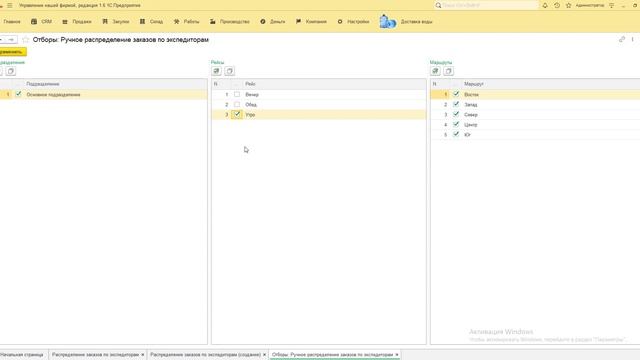
Task: Enable the Вечер trip checkbox
Action: (x=237, y=94)
